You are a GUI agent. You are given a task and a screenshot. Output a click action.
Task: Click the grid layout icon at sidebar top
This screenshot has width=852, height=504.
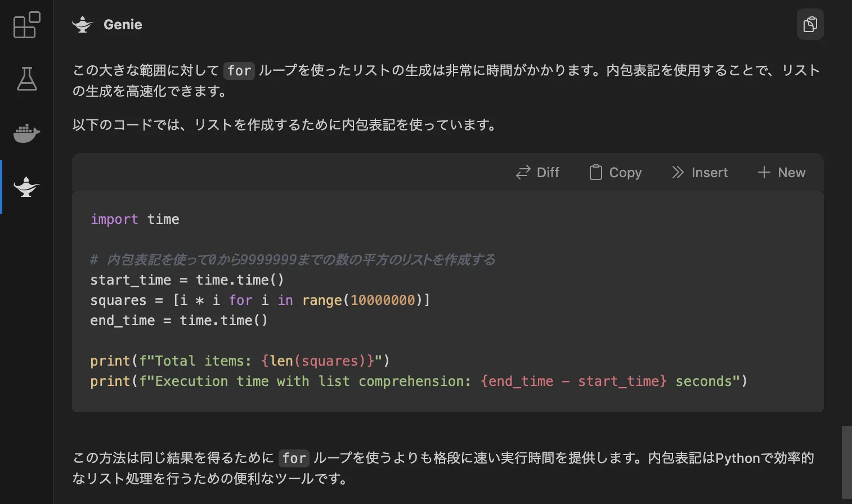pos(25,25)
